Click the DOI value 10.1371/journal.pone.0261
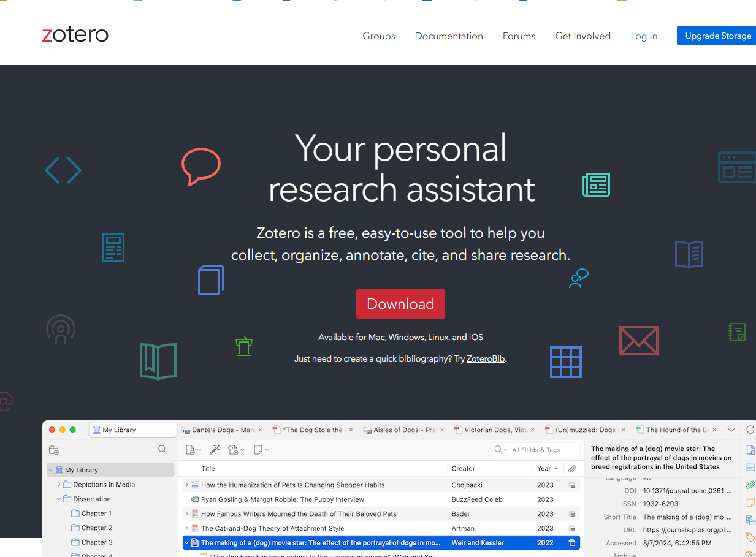 [x=687, y=491]
